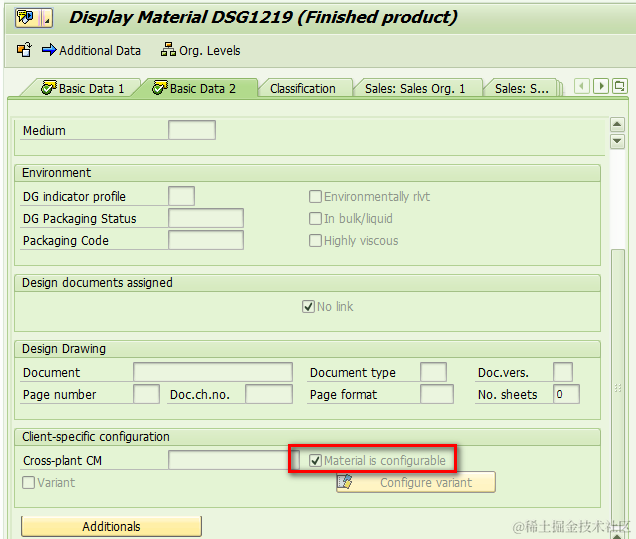Click the Cross-plant CM field
Screen dimensions: 636x539
pyautogui.click(x=234, y=460)
